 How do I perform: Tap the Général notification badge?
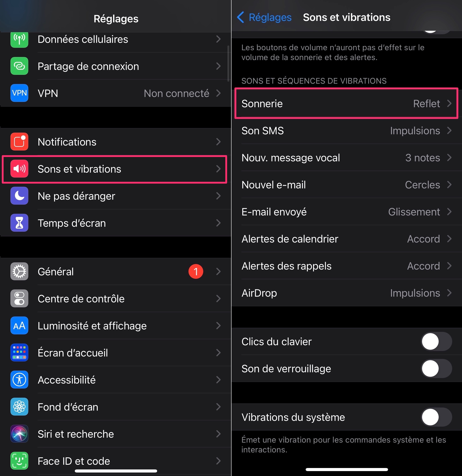196,271
